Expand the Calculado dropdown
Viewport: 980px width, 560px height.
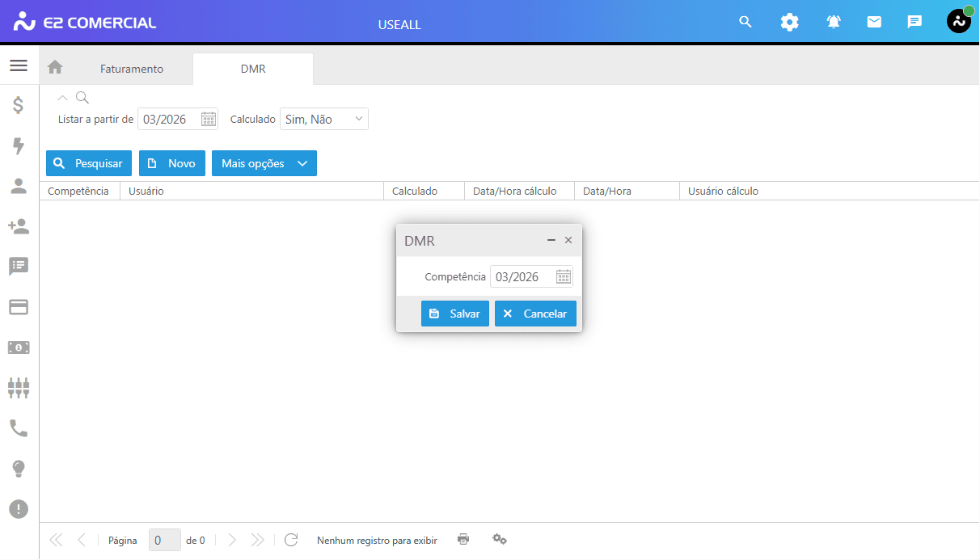pyautogui.click(x=358, y=120)
